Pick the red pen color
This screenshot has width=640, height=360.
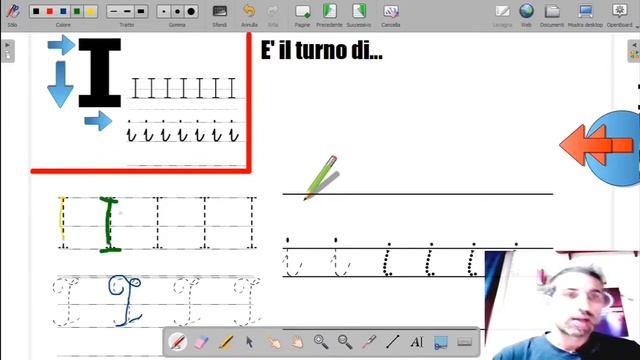point(50,11)
